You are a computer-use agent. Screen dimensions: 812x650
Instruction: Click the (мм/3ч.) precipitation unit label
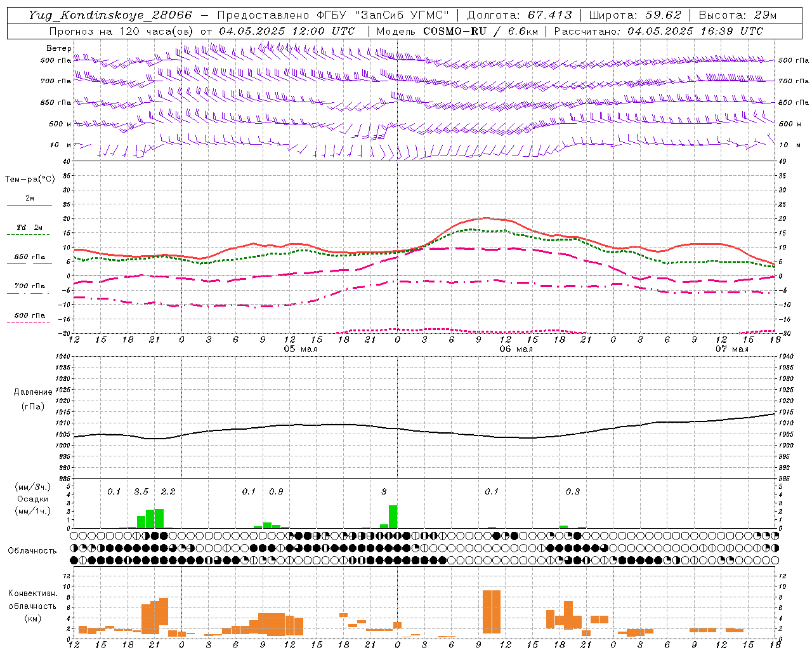coord(33,487)
